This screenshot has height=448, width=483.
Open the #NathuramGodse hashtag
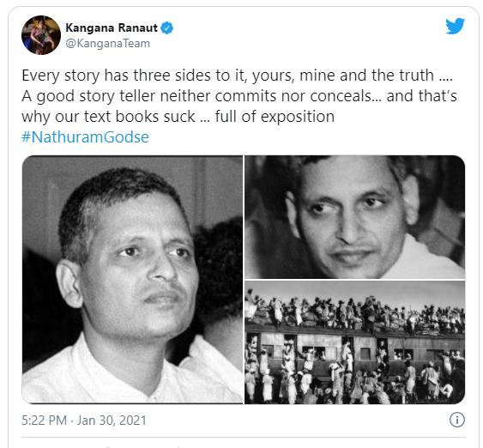coord(85,136)
